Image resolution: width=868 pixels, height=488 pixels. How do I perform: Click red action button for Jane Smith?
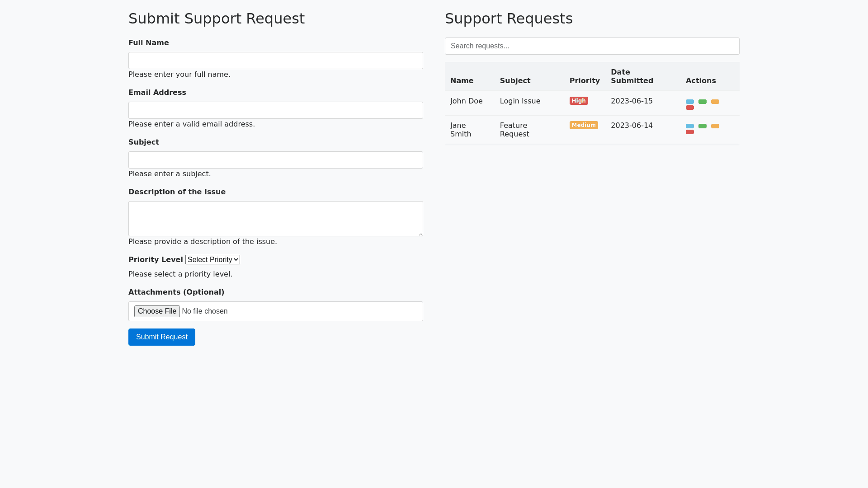[x=689, y=132]
